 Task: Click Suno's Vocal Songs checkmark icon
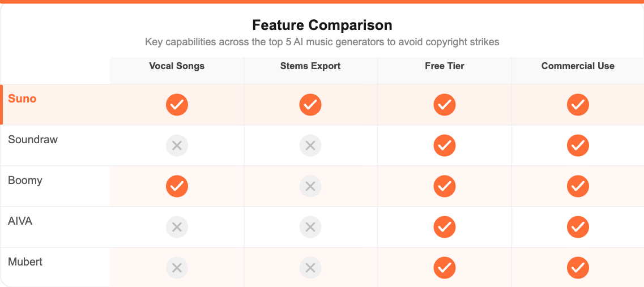[x=177, y=105]
